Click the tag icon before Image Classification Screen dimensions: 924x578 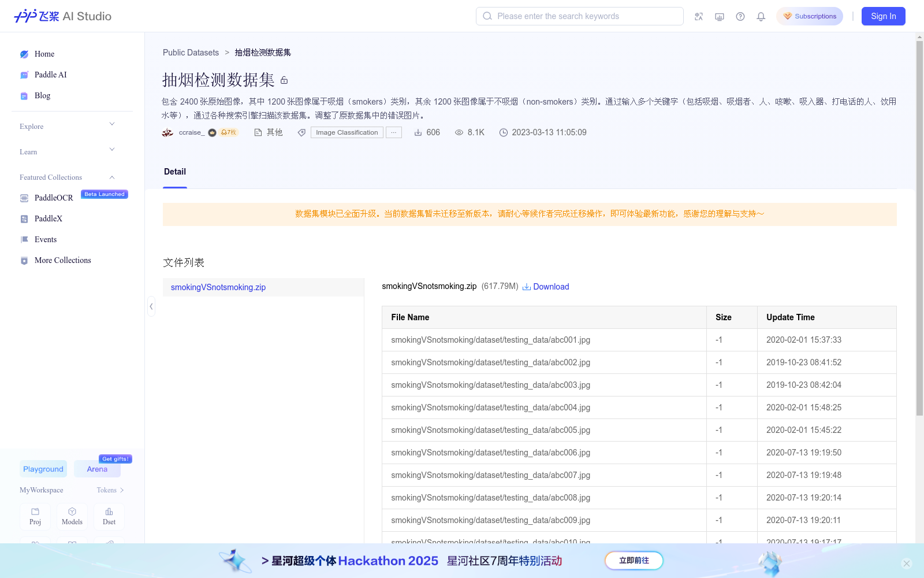[301, 132]
